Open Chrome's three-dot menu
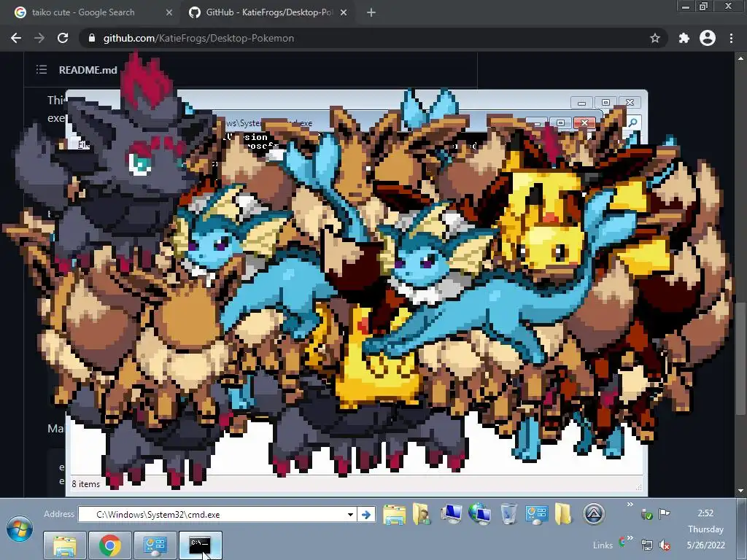Image resolution: width=747 pixels, height=560 pixels. (x=731, y=38)
